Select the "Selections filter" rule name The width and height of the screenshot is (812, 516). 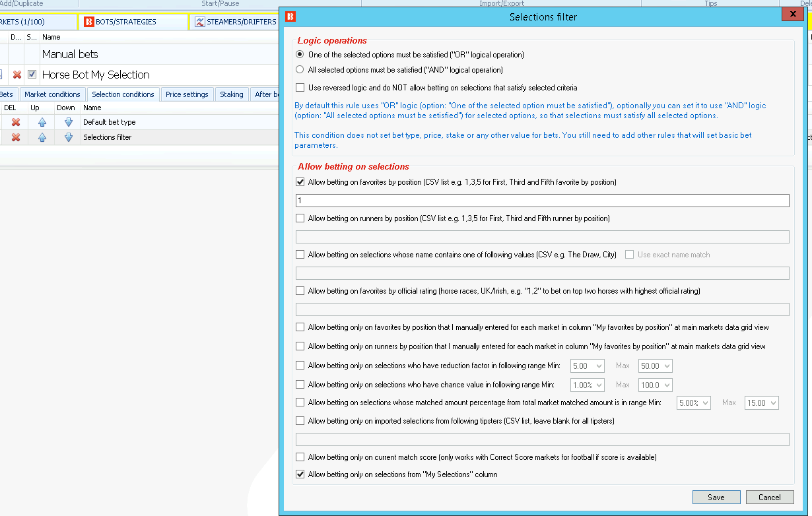click(107, 137)
